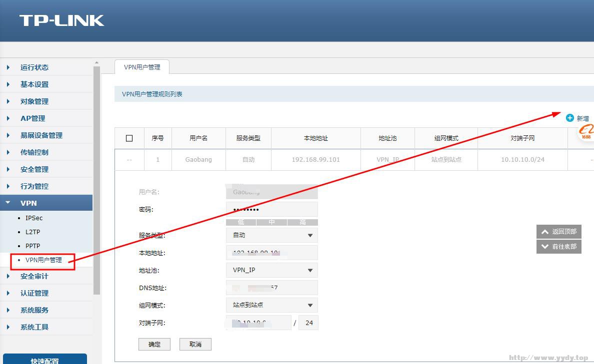This screenshot has height=364, width=594.
Task: Expand the 易展设备管理 menu arrow
Action: tap(8, 135)
